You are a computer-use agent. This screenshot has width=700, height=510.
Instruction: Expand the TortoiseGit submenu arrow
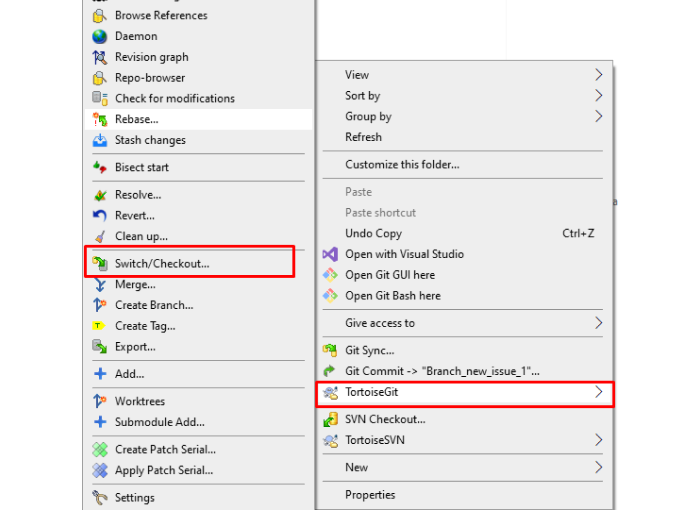point(599,392)
